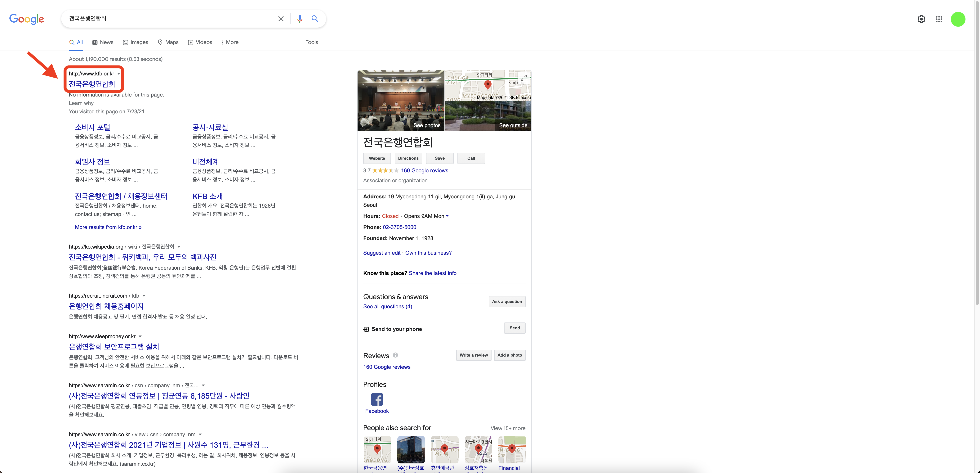Image resolution: width=980 pixels, height=473 pixels.
Task: Open the Wikipedia 위키백과 result
Action: point(143,257)
